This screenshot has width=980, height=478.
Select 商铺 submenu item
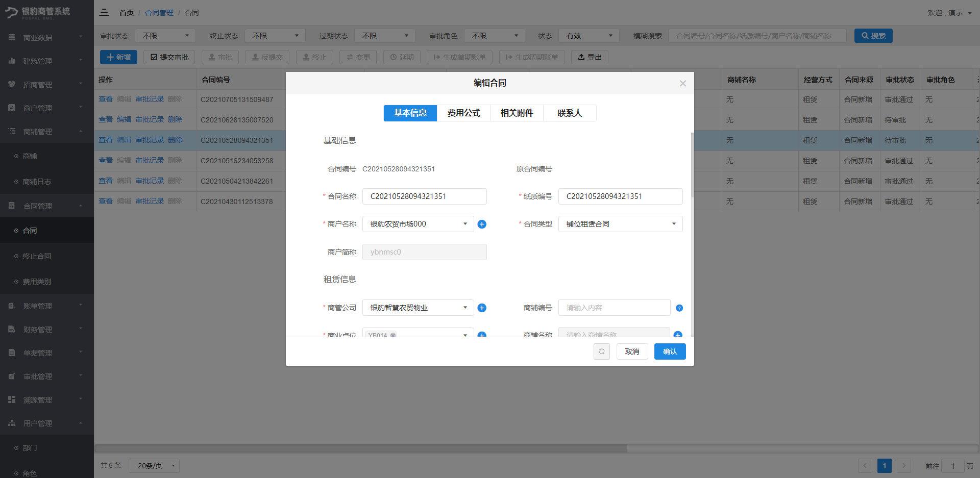pyautogui.click(x=47, y=156)
